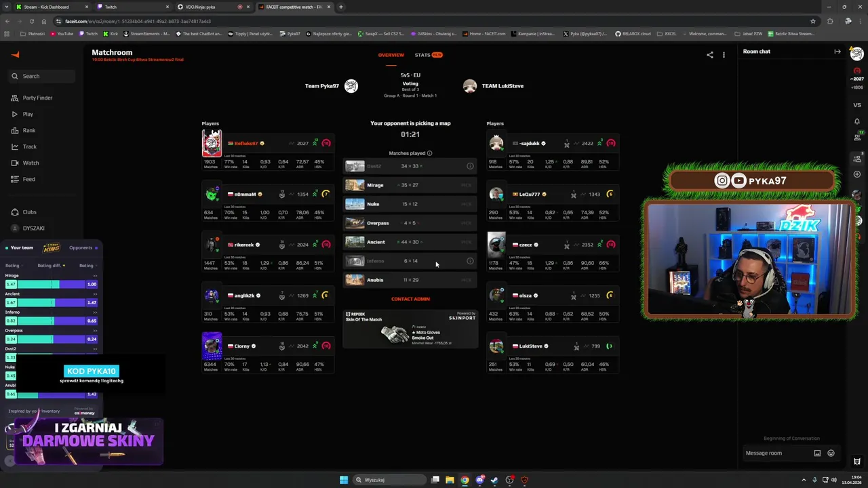Click the CONTACT ADMIN link
This screenshot has width=868, height=488.
click(410, 299)
